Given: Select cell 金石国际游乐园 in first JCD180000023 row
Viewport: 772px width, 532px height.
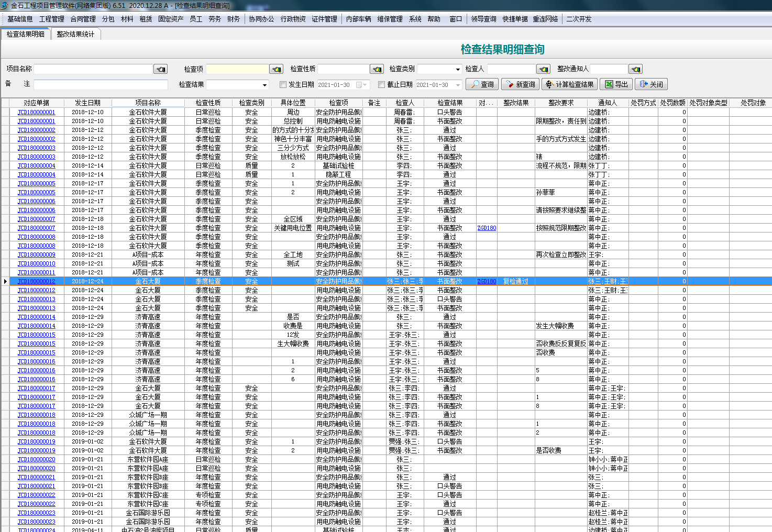Looking at the screenshot, I should click(148, 513).
